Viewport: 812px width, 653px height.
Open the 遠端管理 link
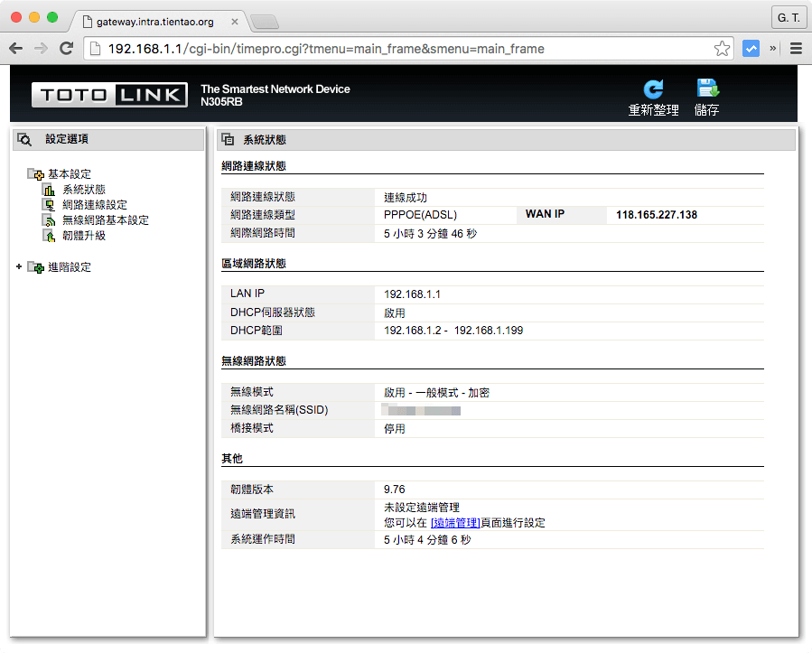455,523
